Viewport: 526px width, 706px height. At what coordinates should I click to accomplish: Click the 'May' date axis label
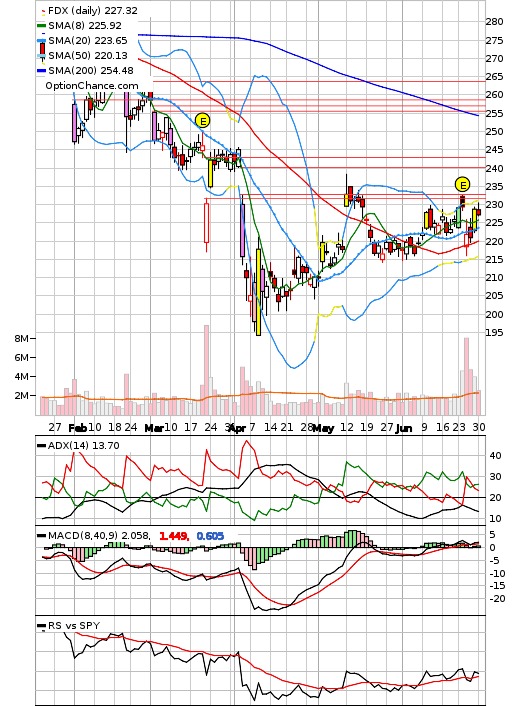click(323, 428)
